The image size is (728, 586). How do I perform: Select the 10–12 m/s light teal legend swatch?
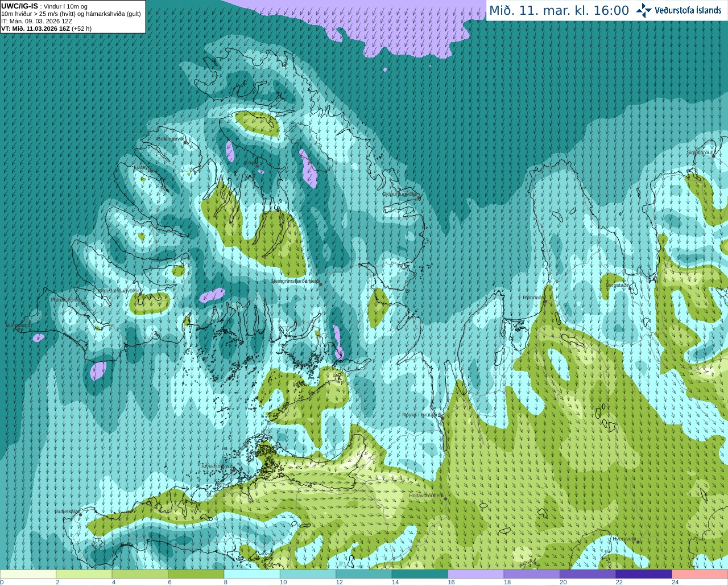click(x=308, y=574)
